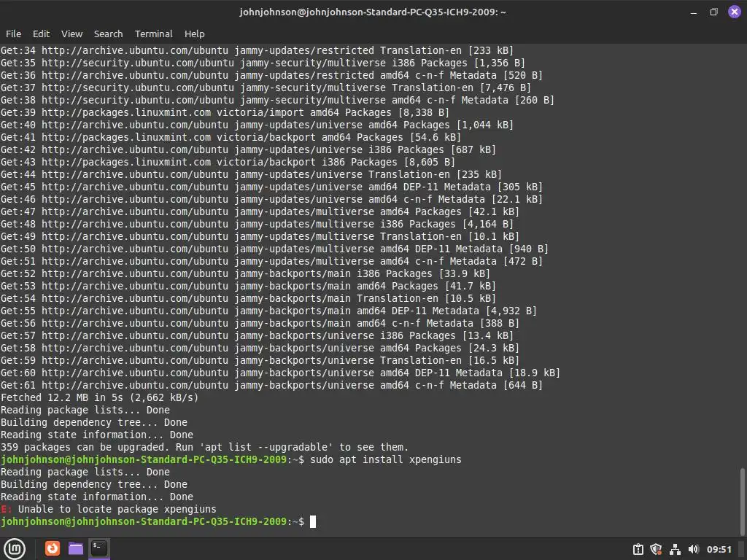The image size is (747, 560).
Task: Open the Terminal menu
Action: [153, 34]
